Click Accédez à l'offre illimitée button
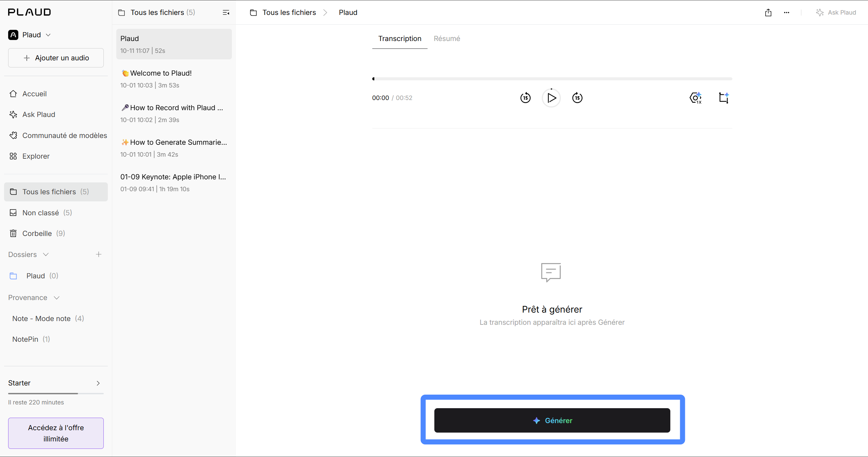The width and height of the screenshot is (868, 457). 56,433
